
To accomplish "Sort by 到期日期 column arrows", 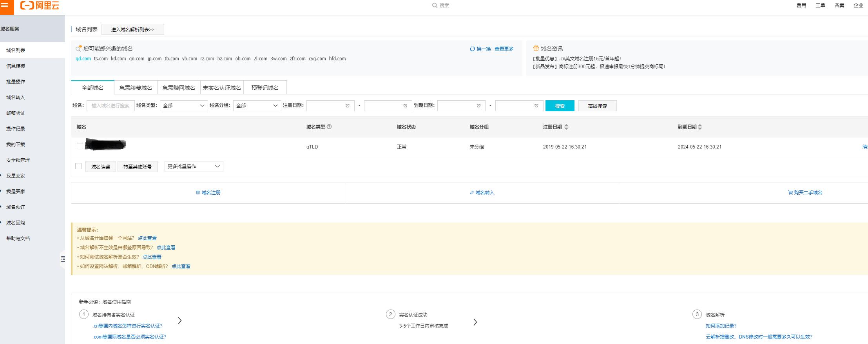I will [x=700, y=127].
